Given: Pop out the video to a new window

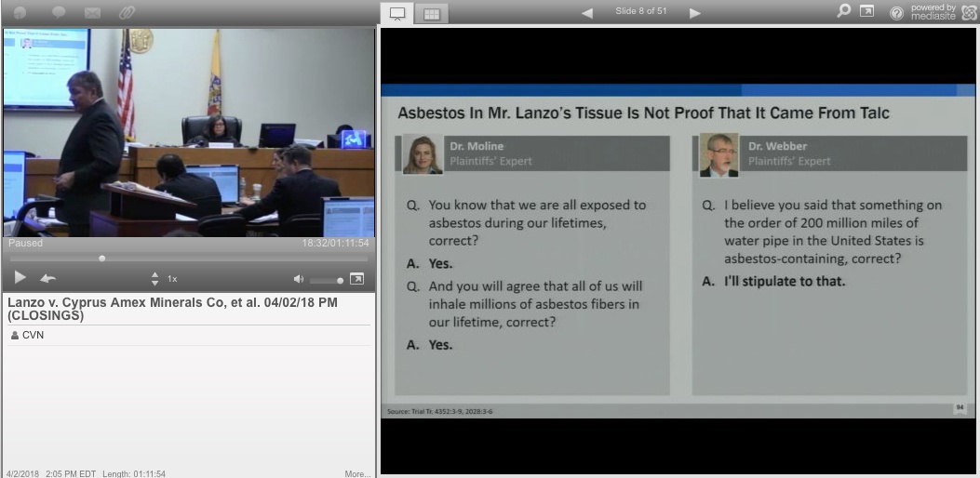Looking at the screenshot, I should click(356, 278).
